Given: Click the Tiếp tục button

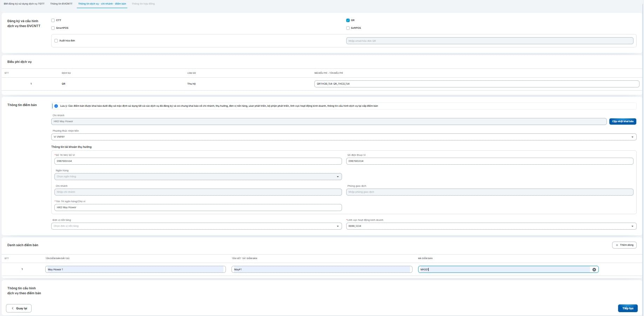Looking at the screenshot, I should tap(628, 308).
